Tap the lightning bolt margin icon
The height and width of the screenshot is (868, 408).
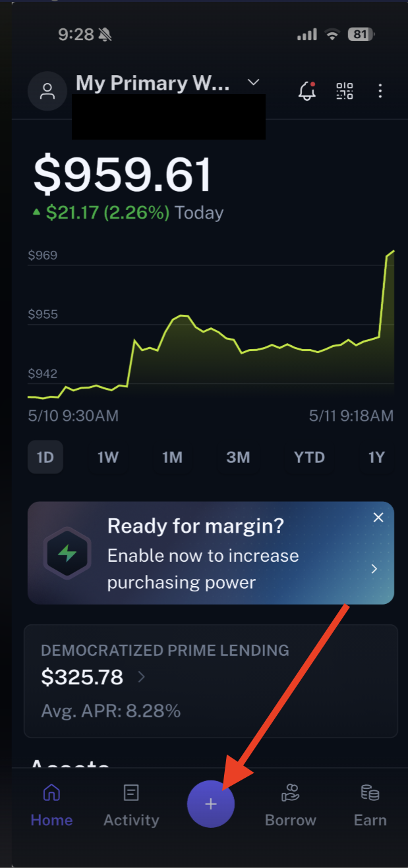(67, 553)
